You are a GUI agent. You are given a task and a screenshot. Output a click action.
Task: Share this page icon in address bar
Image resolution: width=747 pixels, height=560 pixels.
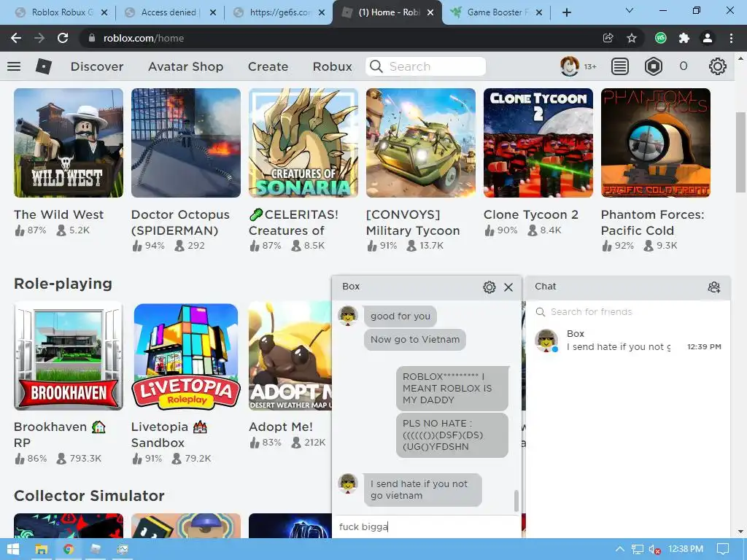(x=608, y=38)
